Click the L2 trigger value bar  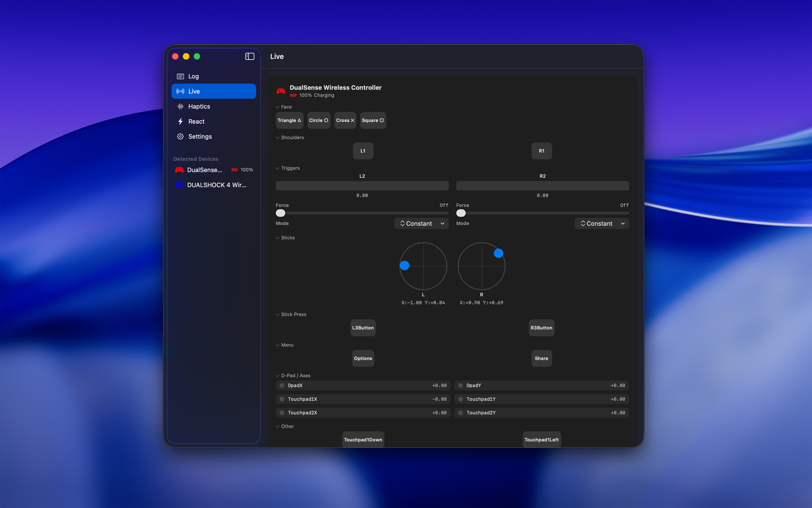tap(362, 186)
